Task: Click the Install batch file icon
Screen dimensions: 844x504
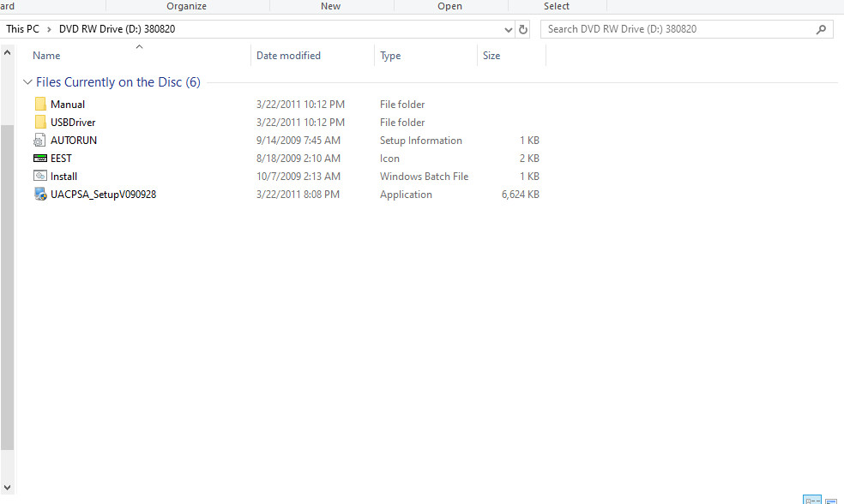Action: pos(40,176)
